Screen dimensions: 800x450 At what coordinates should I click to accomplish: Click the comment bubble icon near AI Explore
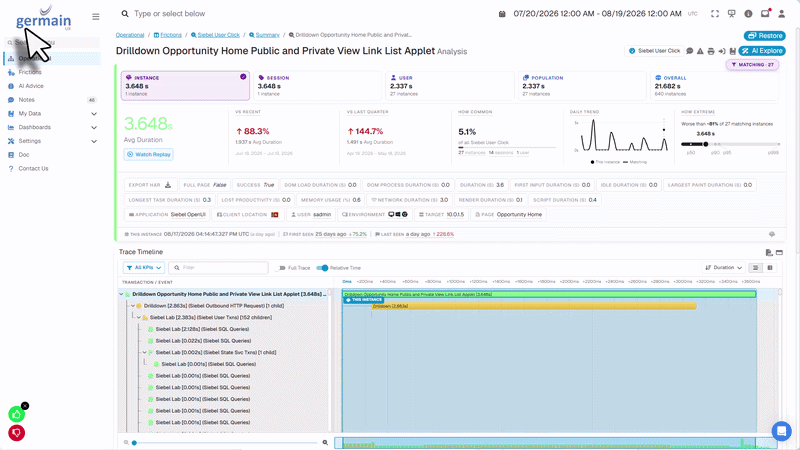click(690, 51)
